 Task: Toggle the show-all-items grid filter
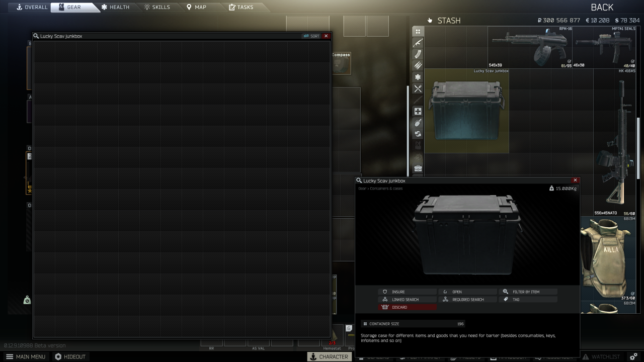[x=418, y=31]
